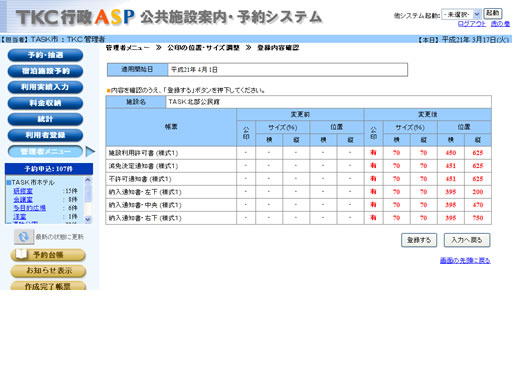Open the 多目的広場 link in reservation list
Image resolution: width=512 pixels, height=384 pixels.
click(29, 208)
